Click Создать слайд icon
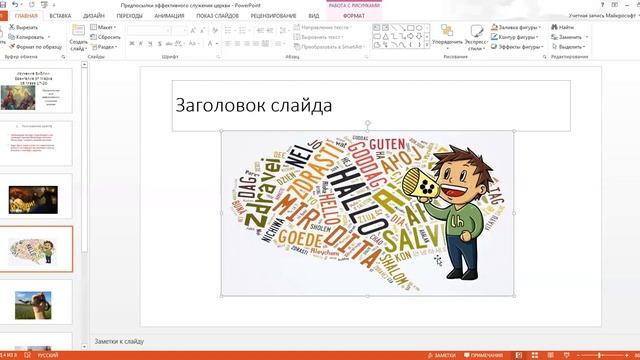The width and height of the screenshot is (640, 360). [x=78, y=31]
